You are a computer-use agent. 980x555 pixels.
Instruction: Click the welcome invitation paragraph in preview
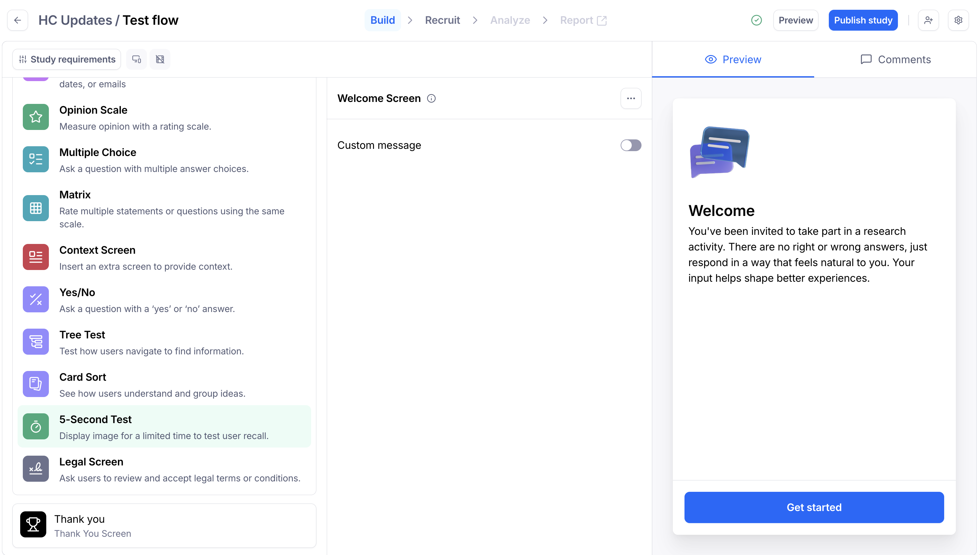pyautogui.click(x=807, y=255)
